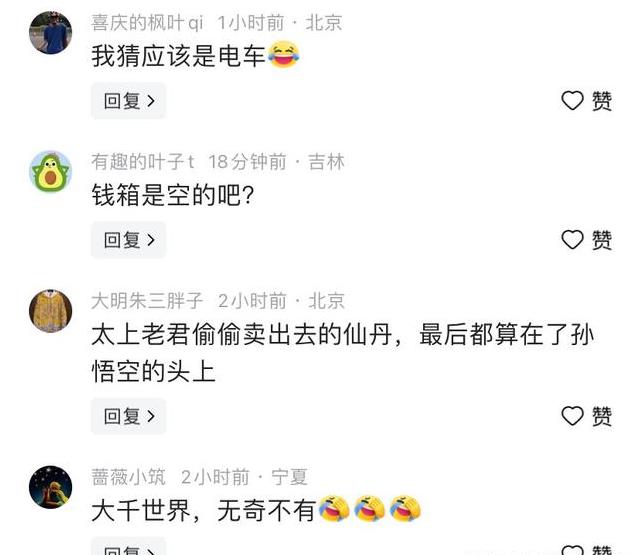Open 蔷薇小筑's night-sky avatar
Viewport: 636px width, 555px height.
(51, 487)
